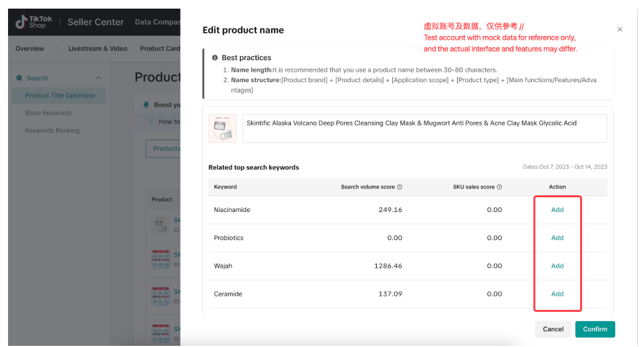Switch to the Overview tab
This screenshot has width=644, height=347.
pyautogui.click(x=29, y=48)
